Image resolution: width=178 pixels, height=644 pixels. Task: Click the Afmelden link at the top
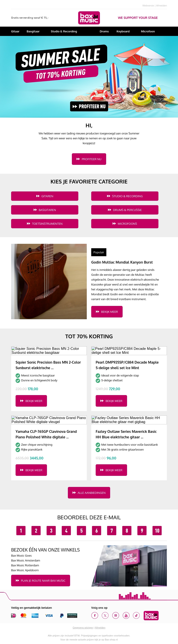coord(162,5)
